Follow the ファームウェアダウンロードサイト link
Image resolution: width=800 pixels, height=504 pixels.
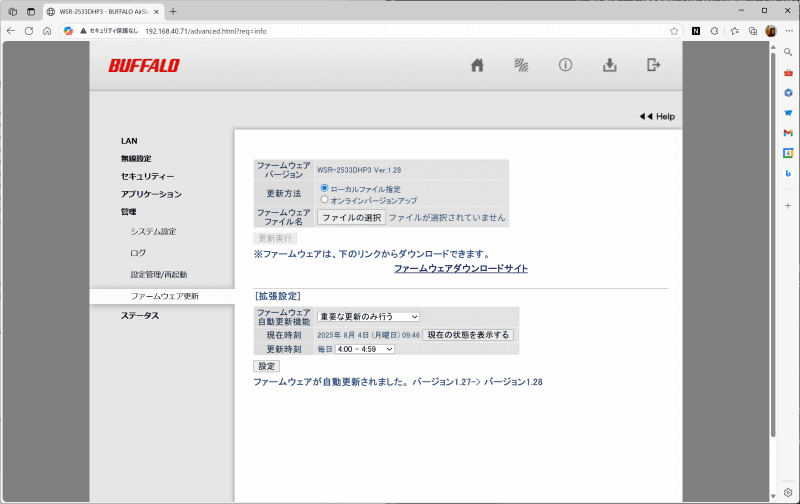coord(461,269)
